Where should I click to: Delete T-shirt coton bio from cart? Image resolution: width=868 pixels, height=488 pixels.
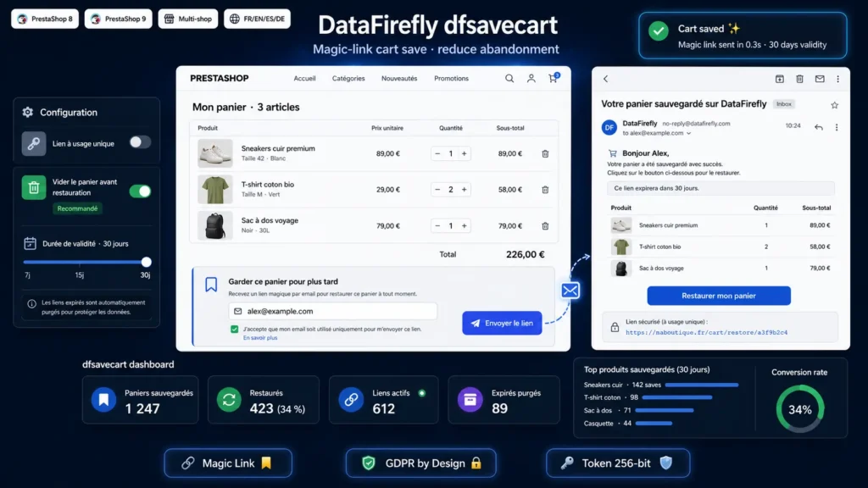click(545, 190)
